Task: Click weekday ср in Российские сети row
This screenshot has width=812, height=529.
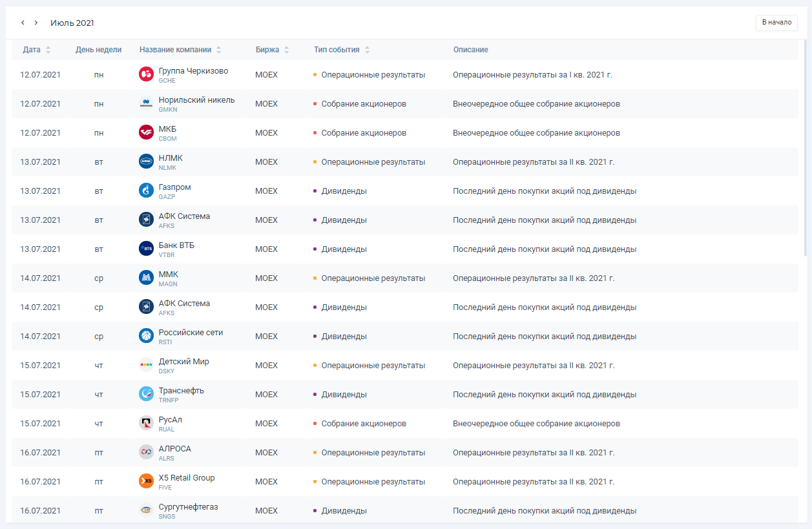Action: click(99, 336)
